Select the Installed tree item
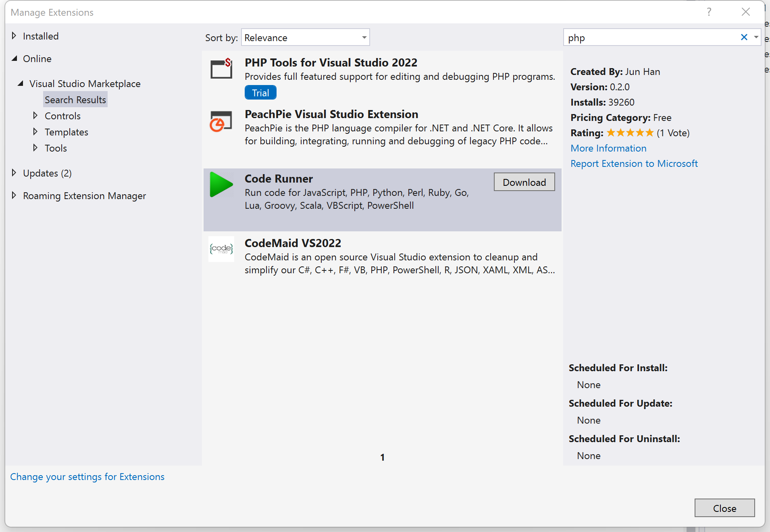The image size is (770, 532). (41, 36)
